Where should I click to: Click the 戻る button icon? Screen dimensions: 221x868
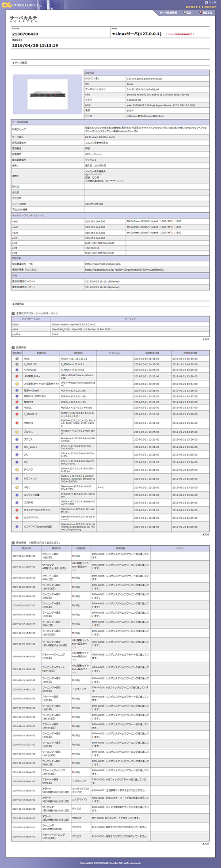click(184, 13)
